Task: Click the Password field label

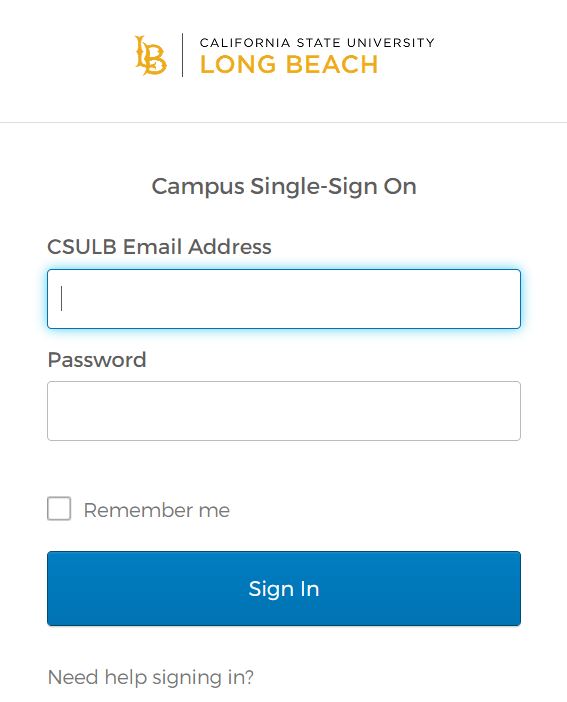Action: pyautogui.click(x=97, y=360)
